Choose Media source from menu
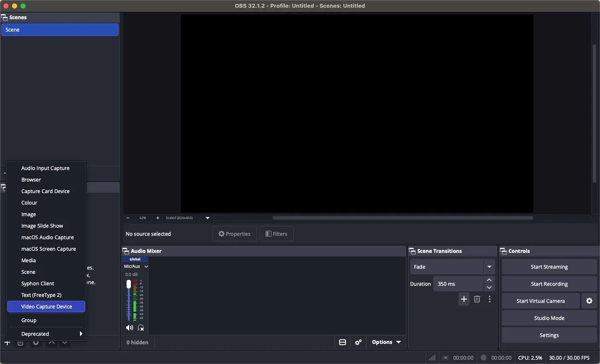The height and width of the screenshot is (364, 600). (x=46, y=261)
